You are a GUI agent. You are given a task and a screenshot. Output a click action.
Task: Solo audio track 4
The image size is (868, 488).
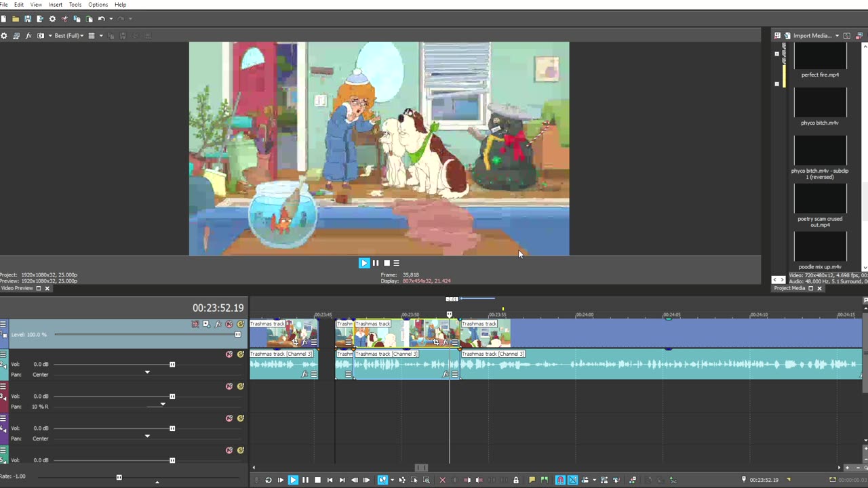pos(241,418)
